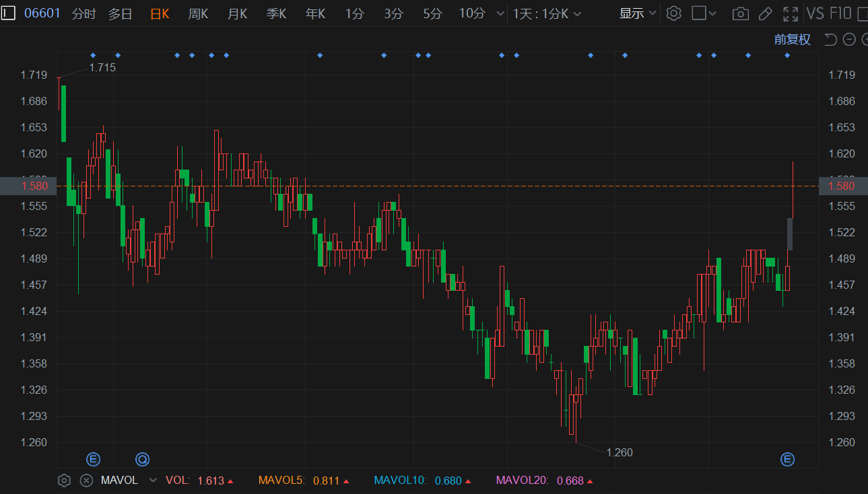This screenshot has height=494, width=868.
Task: Open the F10 company info button
Action: [x=840, y=13]
